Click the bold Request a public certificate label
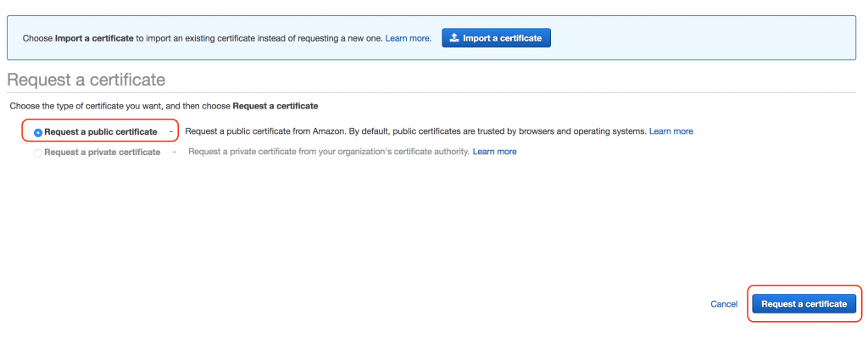The width and height of the screenshot is (868, 355). (101, 132)
